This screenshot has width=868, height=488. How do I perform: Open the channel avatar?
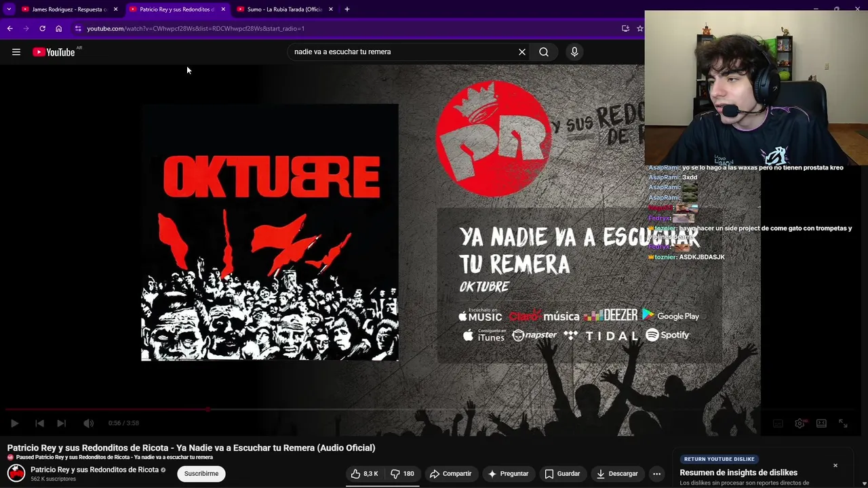pyautogui.click(x=16, y=473)
